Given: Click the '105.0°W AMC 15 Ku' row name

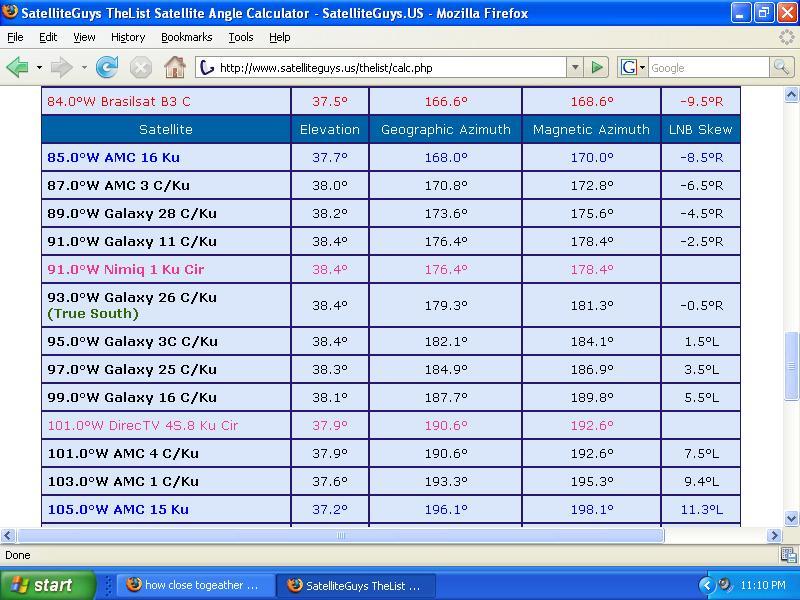Looking at the screenshot, I should pos(118,509).
